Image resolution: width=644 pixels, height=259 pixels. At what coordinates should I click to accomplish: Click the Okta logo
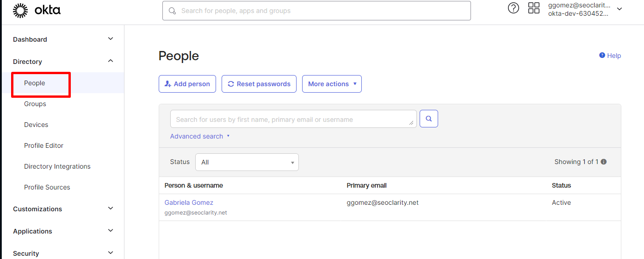[x=37, y=10]
